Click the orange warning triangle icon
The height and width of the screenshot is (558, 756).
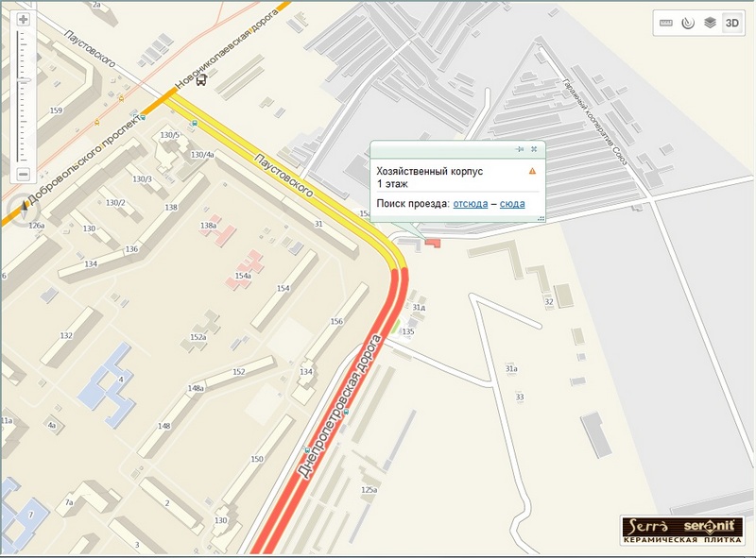[x=532, y=171]
